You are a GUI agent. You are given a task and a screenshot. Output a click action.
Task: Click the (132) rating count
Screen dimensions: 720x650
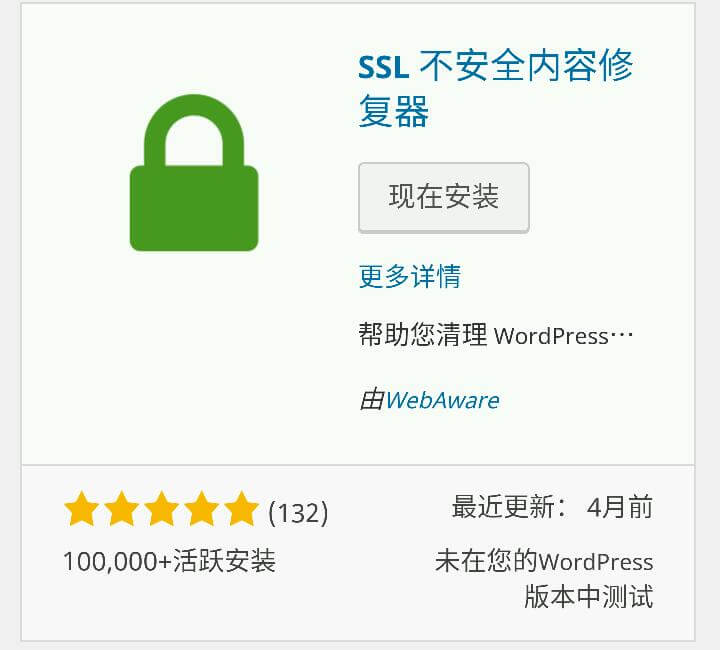(x=298, y=512)
